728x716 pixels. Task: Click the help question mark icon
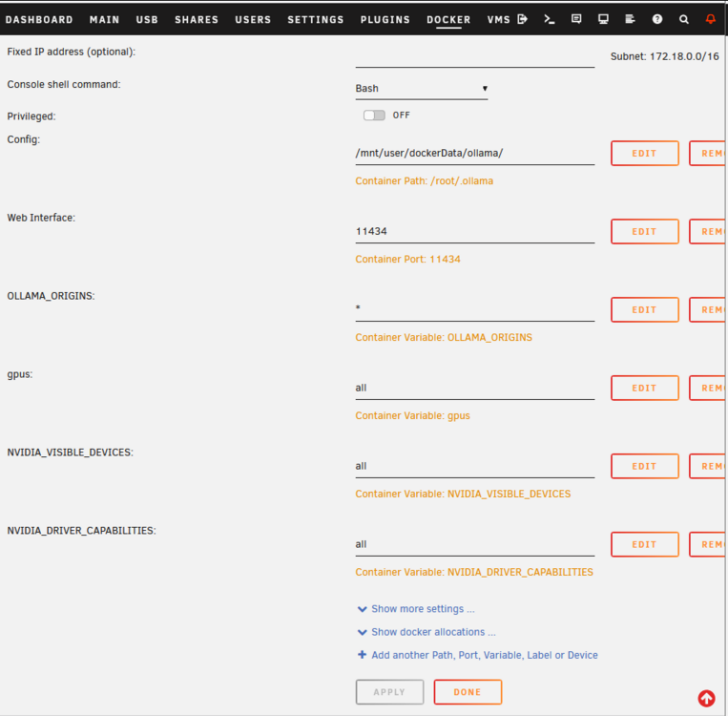[657, 19]
